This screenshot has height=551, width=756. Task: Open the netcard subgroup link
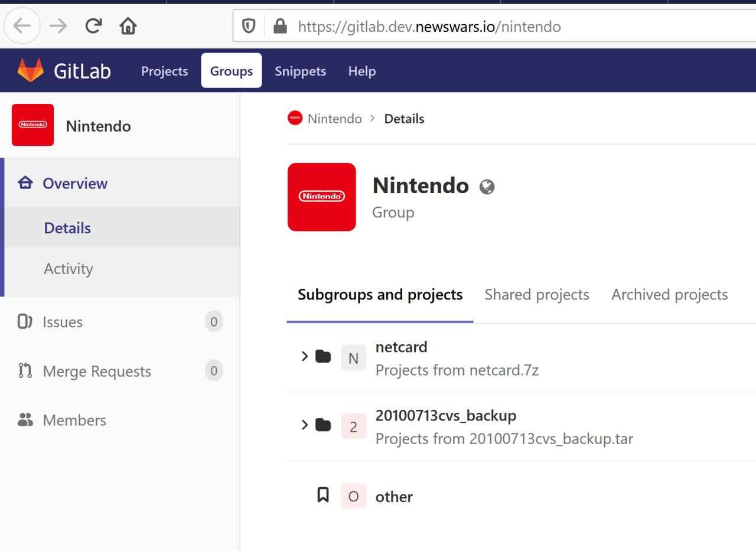coord(401,347)
